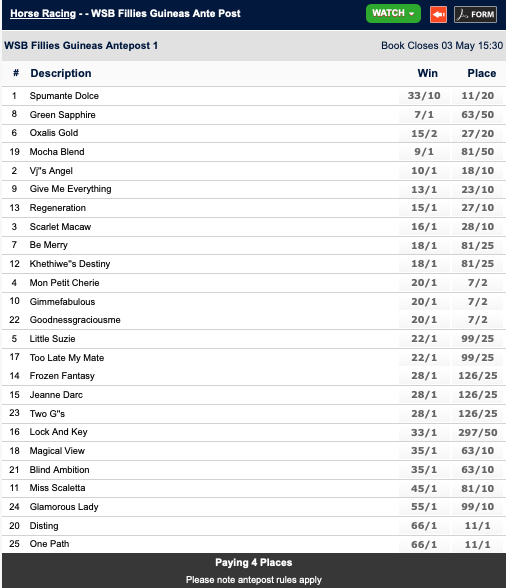Pick Green Sapphire win odds 7/1
The image size is (507, 588).
tap(424, 115)
